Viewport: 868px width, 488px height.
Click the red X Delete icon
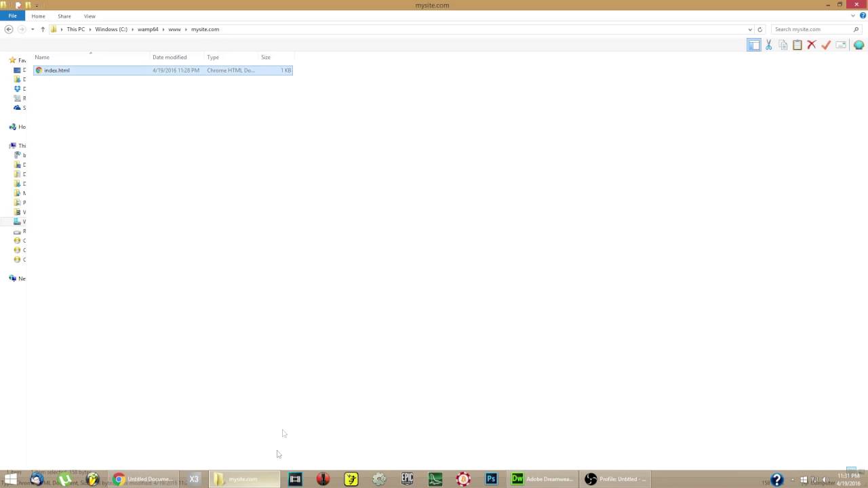click(812, 45)
